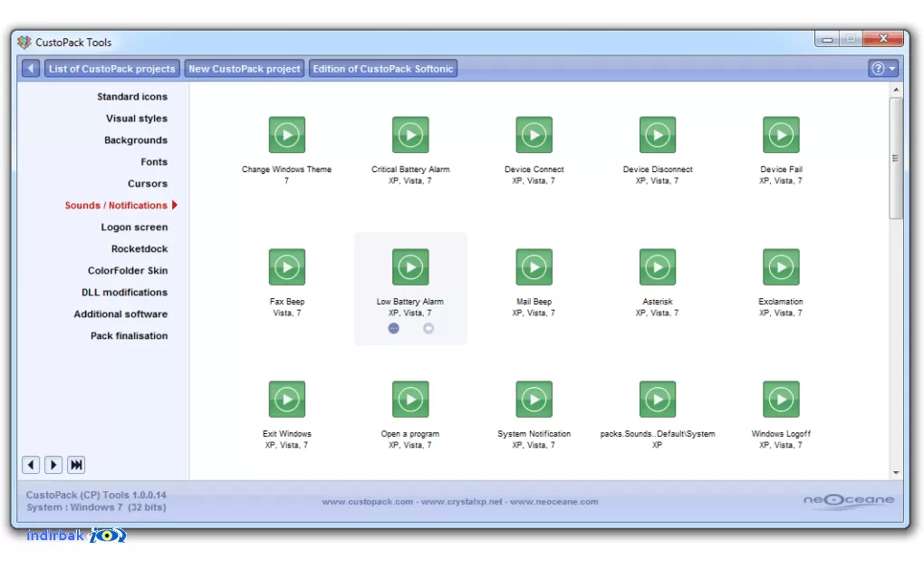924x561 pixels.
Task: Play the Critical Battery Alarm sound
Action: tap(410, 135)
